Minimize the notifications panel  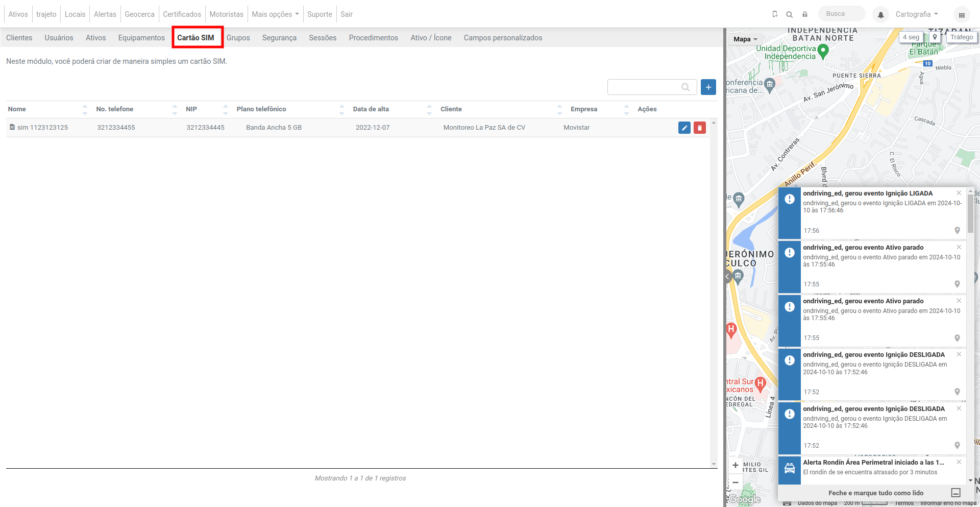956,493
